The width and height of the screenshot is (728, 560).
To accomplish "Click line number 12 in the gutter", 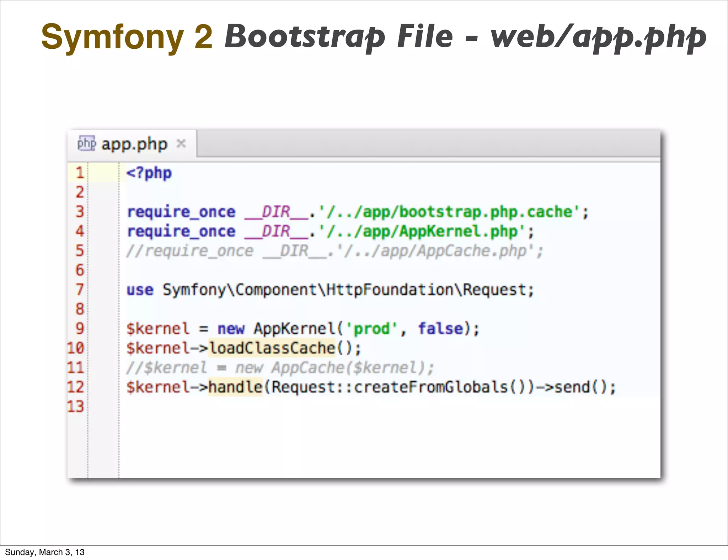I will (x=76, y=387).
